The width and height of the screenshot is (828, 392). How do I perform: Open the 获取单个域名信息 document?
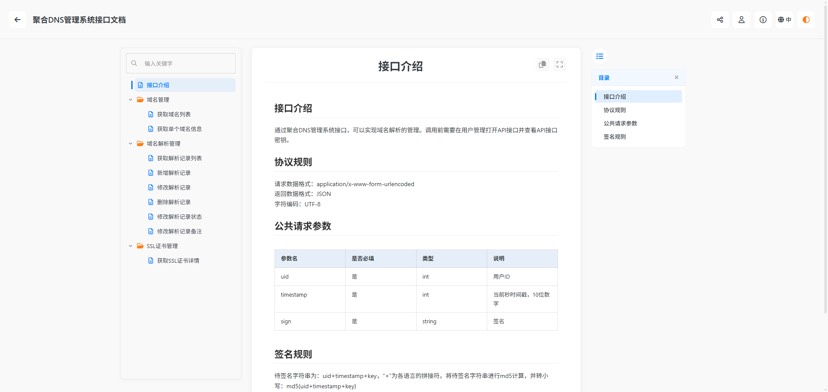click(x=180, y=129)
